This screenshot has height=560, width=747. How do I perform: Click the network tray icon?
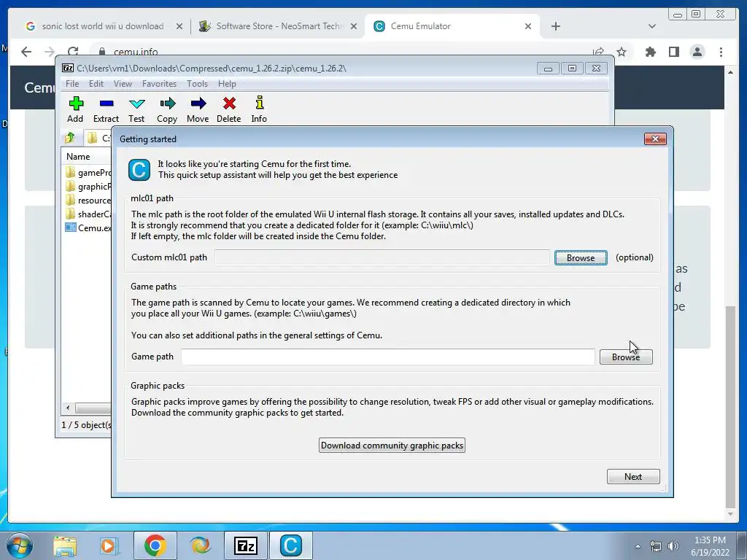(656, 546)
